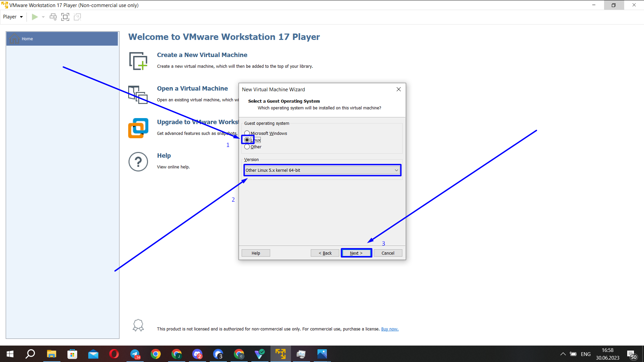Click Next in the wizard
The height and width of the screenshot is (362, 644).
point(356,253)
